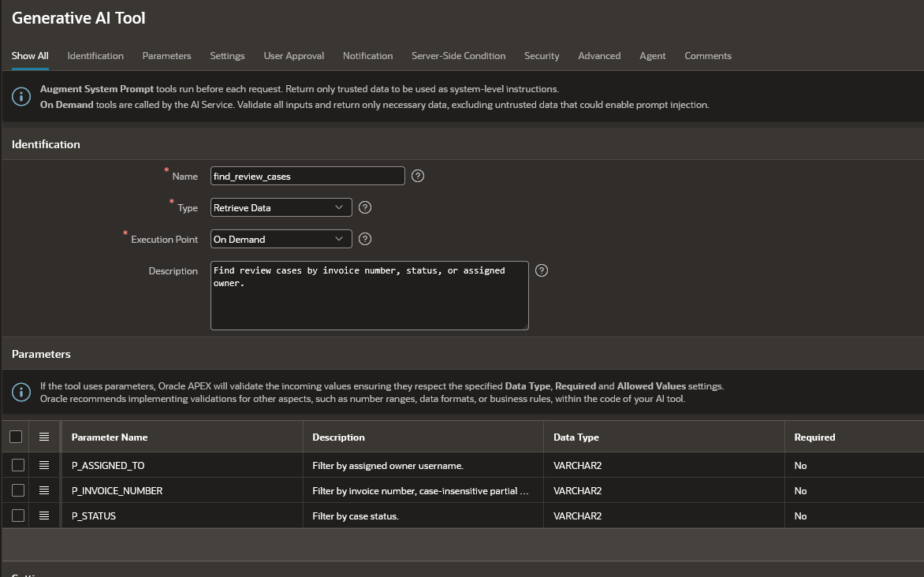Click the Generative AI Tool page title
Viewport: 924px width, 577px height.
point(78,17)
